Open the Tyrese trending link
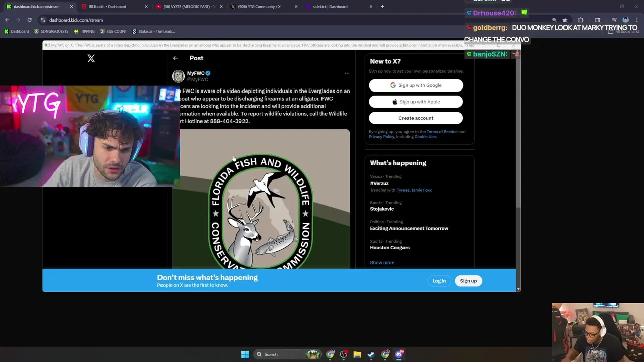Image resolution: width=644 pixels, height=362 pixels. click(x=403, y=190)
